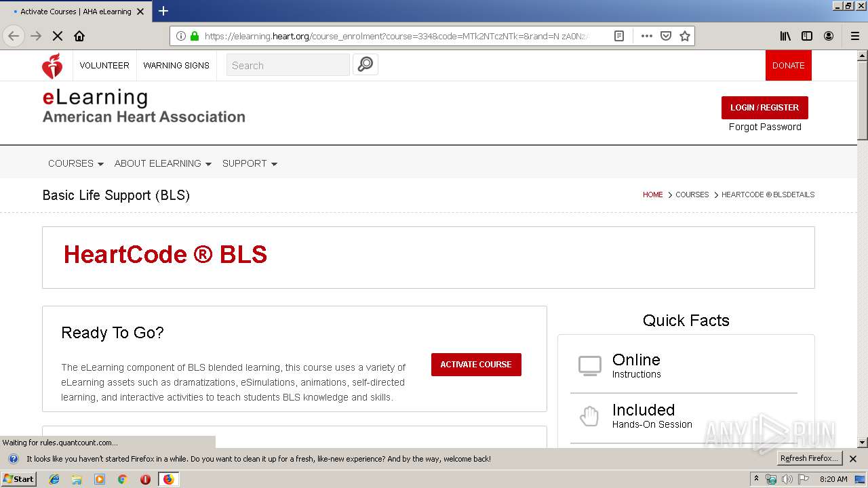This screenshot has height=488, width=868.
Task: Click the Basic Life Support (BLS) title
Action: click(x=116, y=195)
